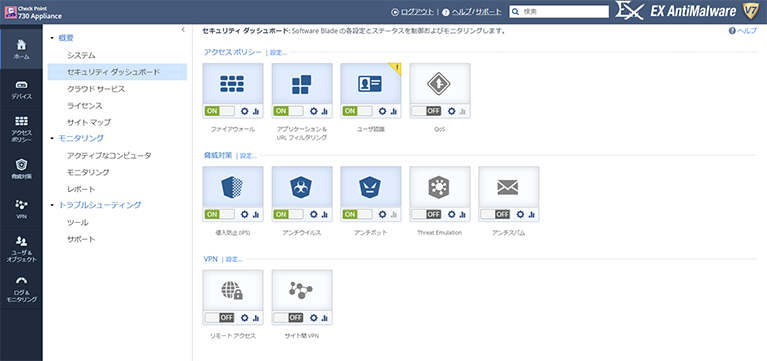Toggle the User Awareness ON switch
The height and width of the screenshot is (361, 767).
coord(357,111)
